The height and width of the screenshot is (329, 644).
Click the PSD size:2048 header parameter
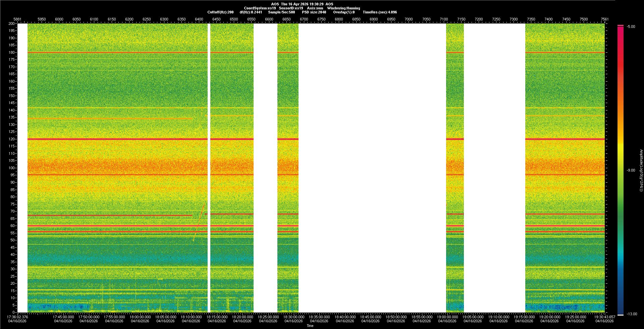click(x=314, y=12)
